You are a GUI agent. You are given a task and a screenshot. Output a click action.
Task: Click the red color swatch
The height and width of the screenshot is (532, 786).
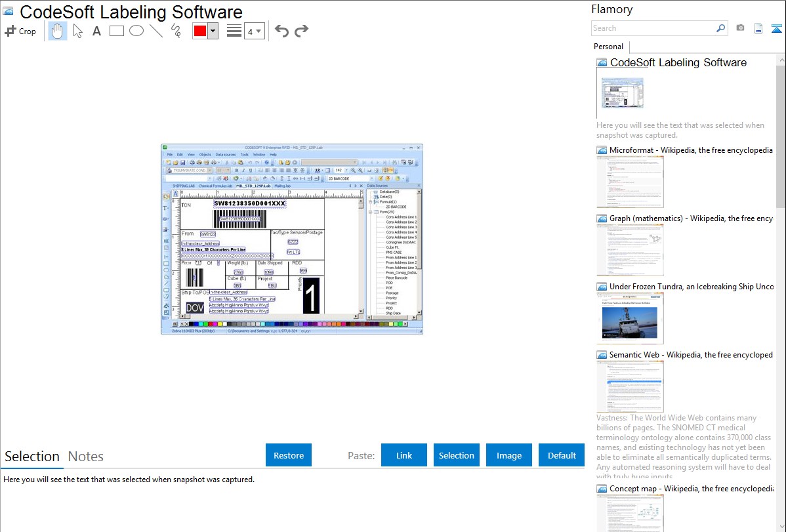(200, 31)
